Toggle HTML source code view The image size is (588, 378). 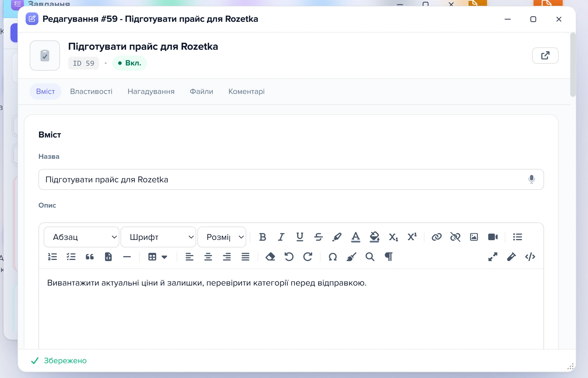tap(530, 257)
